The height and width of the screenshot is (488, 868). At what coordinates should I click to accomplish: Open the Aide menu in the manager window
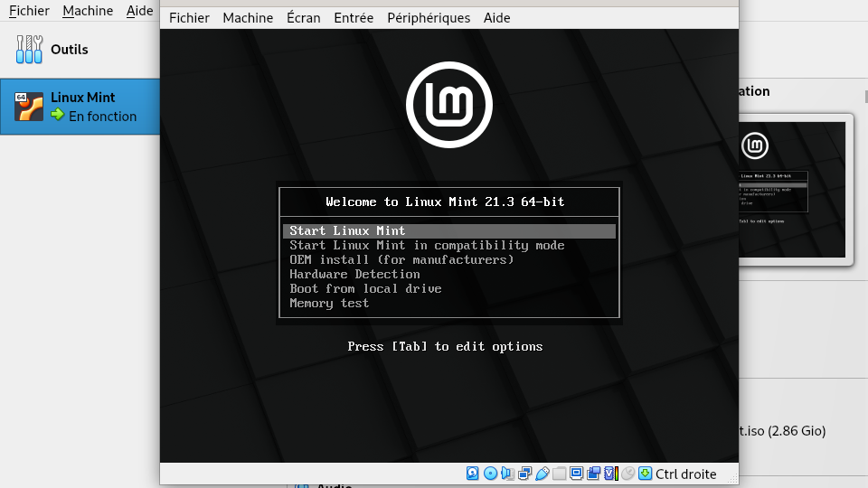(139, 11)
